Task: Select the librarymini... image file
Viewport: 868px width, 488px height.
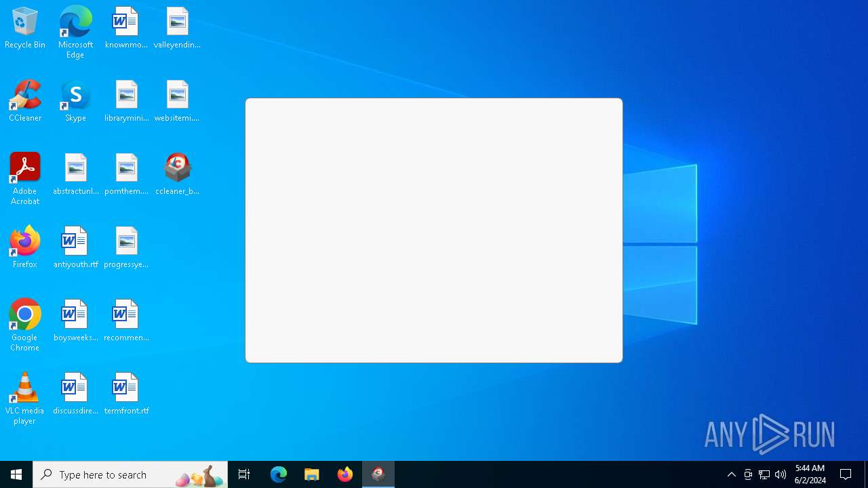Action: [x=126, y=102]
